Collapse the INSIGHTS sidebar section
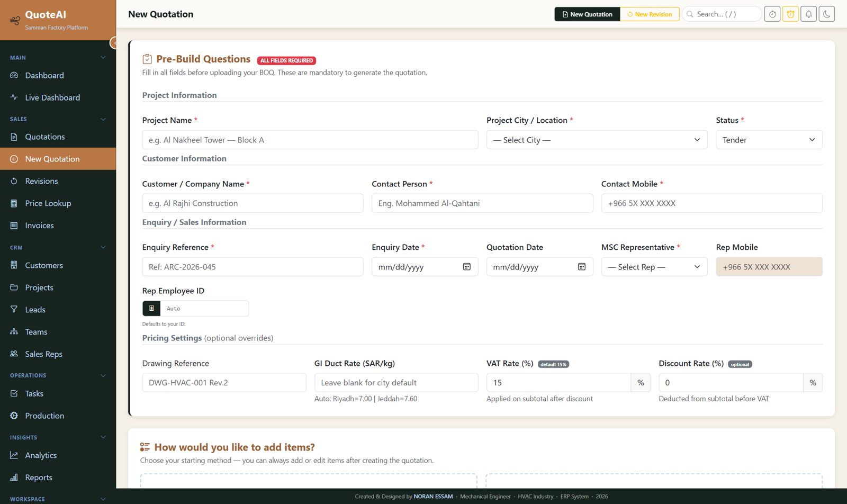 (103, 437)
